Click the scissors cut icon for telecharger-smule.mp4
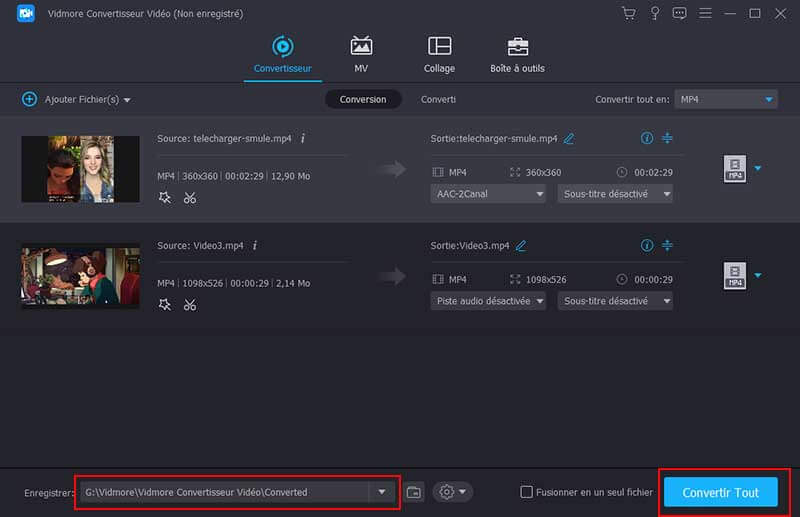Image resolution: width=800 pixels, height=517 pixels. pos(190,198)
